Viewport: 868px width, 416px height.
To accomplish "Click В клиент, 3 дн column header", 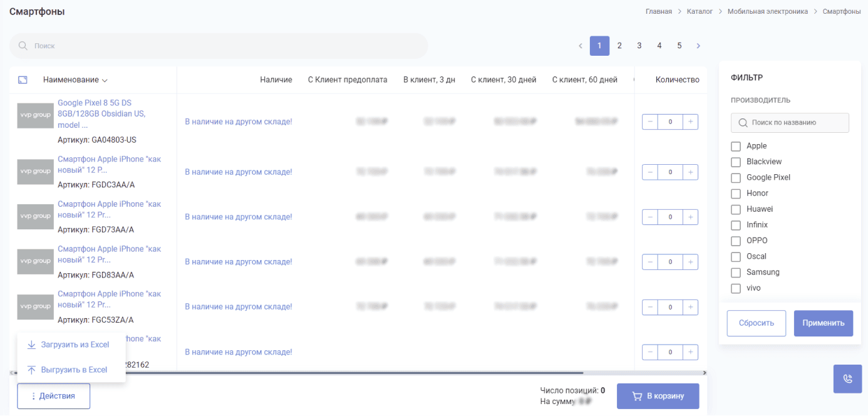I will click(x=429, y=80).
